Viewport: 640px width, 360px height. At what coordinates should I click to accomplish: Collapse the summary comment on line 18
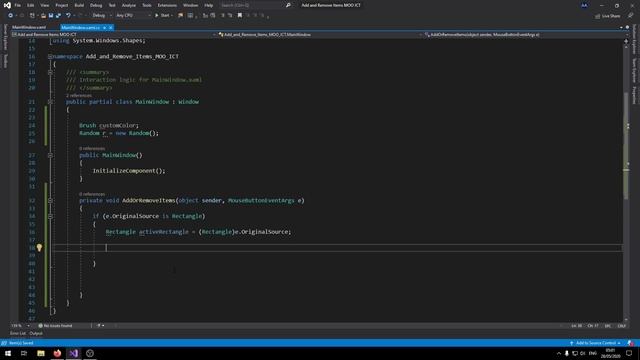pos(50,72)
